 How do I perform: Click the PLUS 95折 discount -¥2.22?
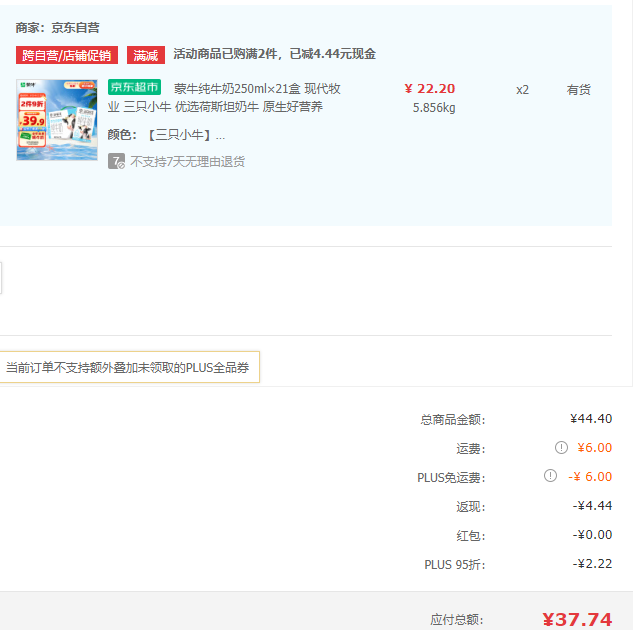click(592, 564)
